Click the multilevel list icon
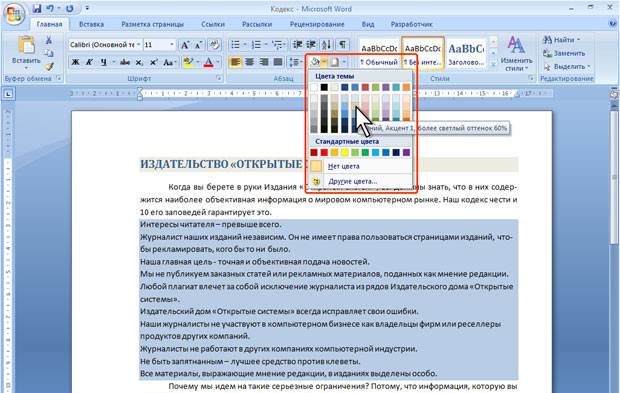620x393 pixels. pyautogui.click(x=278, y=45)
